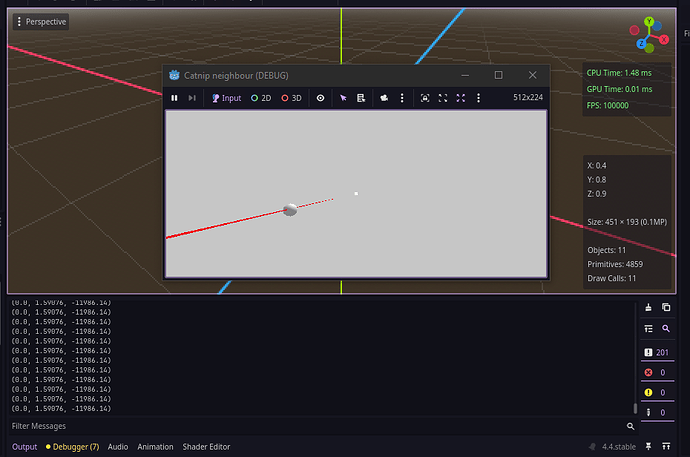The width and height of the screenshot is (690, 457).
Task: Toggle the error messages filter
Action: [x=657, y=372]
